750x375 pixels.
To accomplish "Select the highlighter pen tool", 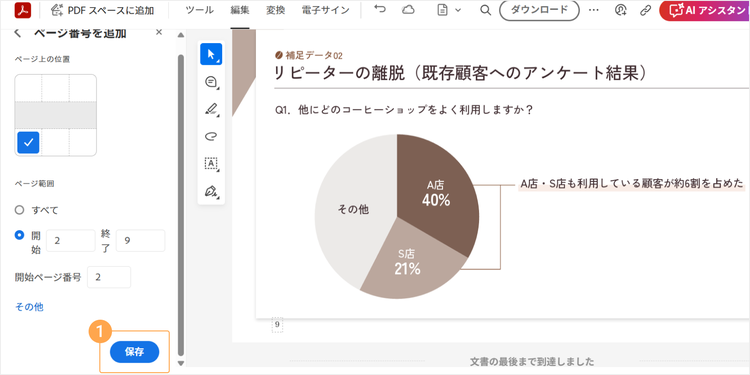I will [x=211, y=110].
